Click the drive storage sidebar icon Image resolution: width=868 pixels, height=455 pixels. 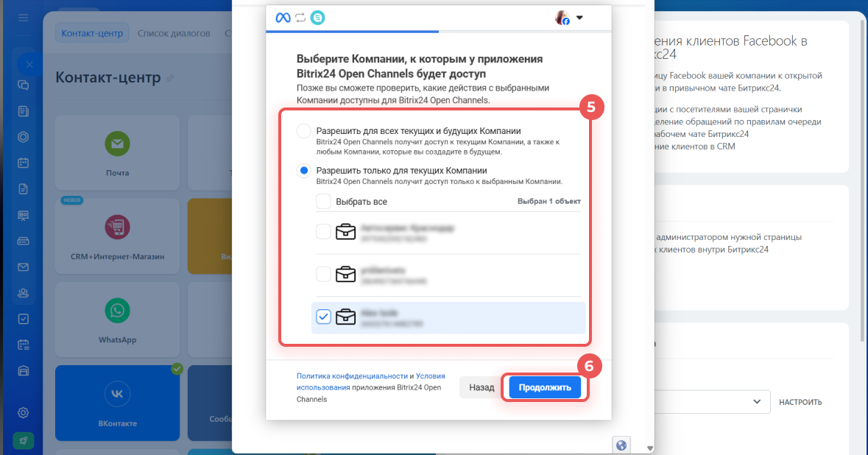[24, 241]
